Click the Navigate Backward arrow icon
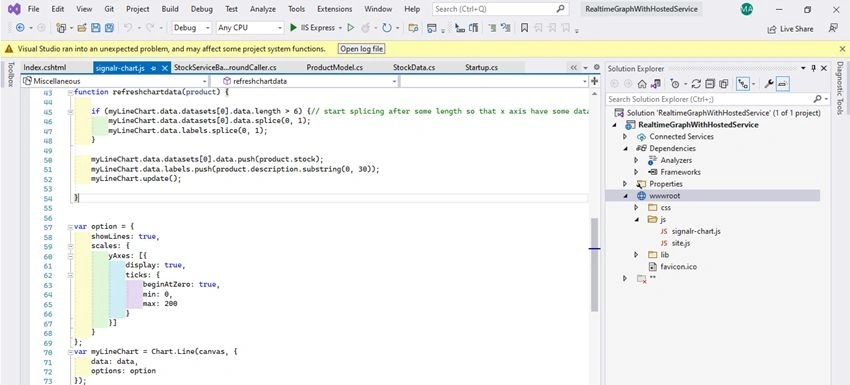 (20, 28)
